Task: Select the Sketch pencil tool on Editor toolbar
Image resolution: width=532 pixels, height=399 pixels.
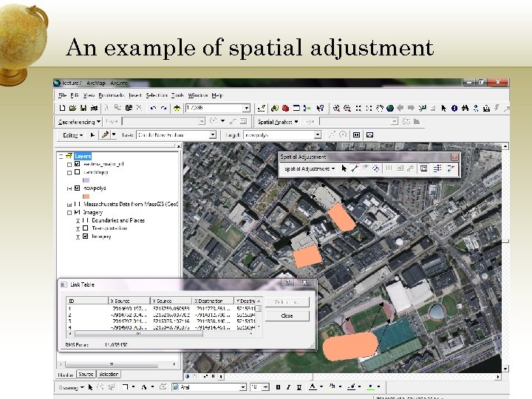Action: pos(105,135)
